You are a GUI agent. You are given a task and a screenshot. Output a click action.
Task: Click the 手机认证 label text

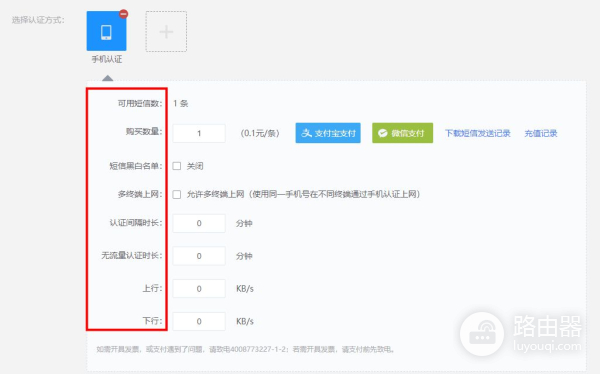tap(107, 59)
